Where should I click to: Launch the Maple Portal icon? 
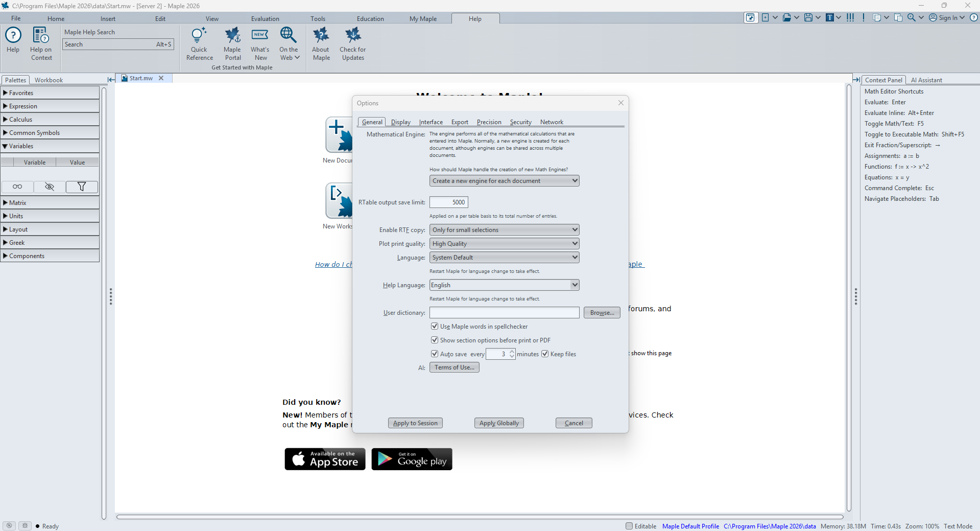233,36
